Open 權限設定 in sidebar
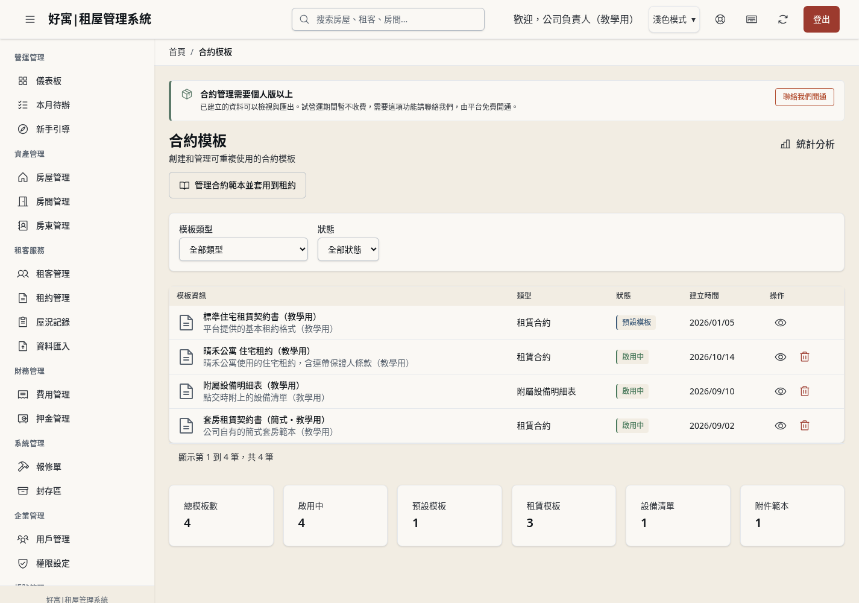Image resolution: width=868 pixels, height=603 pixels. pos(77,563)
